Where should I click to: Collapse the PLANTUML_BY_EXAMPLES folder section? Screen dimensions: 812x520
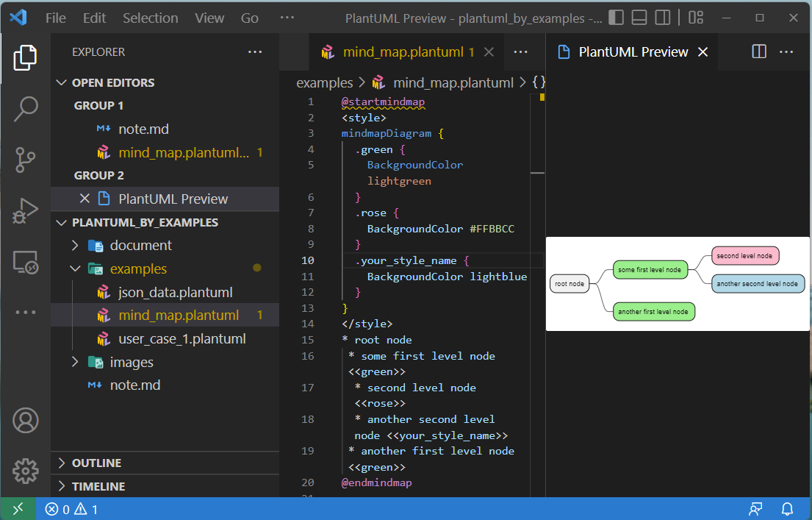(61, 222)
